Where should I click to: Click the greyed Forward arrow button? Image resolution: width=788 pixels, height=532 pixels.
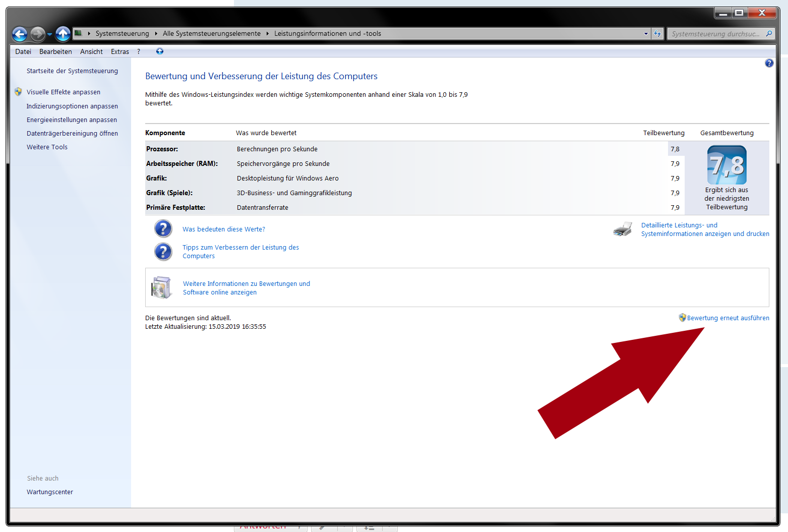click(38, 34)
